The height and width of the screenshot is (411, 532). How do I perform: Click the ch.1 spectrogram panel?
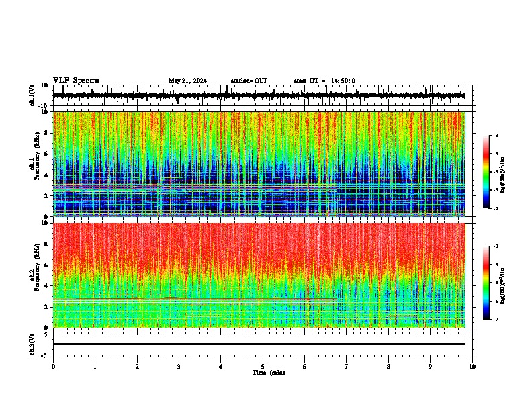259,164
